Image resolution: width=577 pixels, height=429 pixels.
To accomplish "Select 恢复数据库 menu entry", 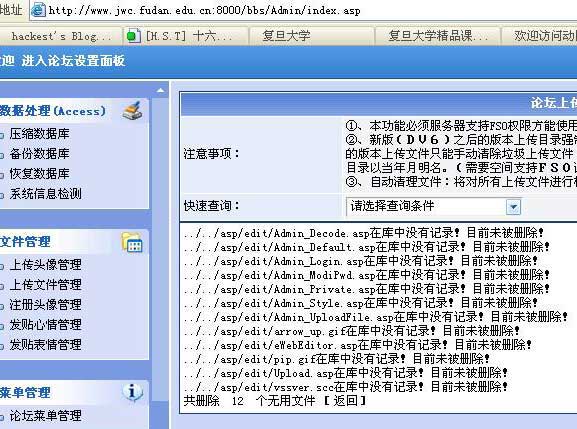I will 39,173.
